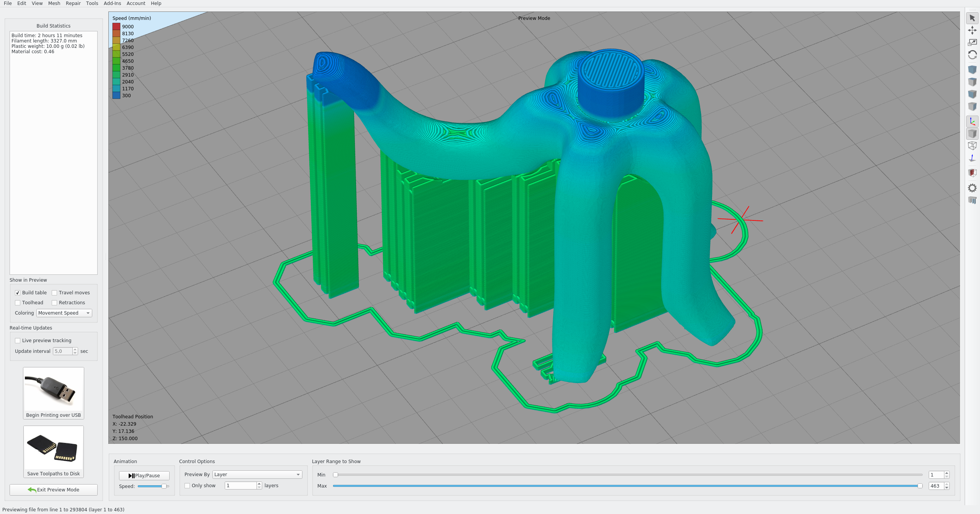Open the File menu
980x514 pixels.
tap(8, 3)
